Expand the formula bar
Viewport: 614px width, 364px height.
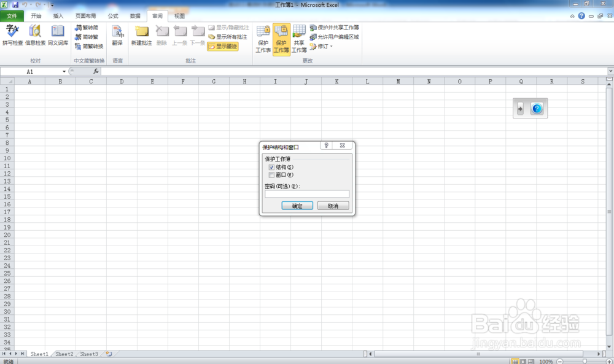(610, 71)
